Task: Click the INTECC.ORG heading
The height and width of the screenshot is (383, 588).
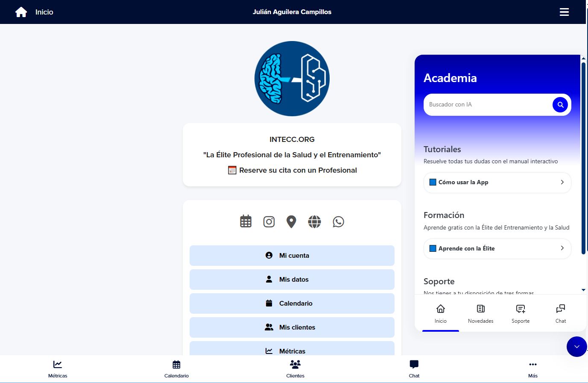Action: (x=292, y=139)
